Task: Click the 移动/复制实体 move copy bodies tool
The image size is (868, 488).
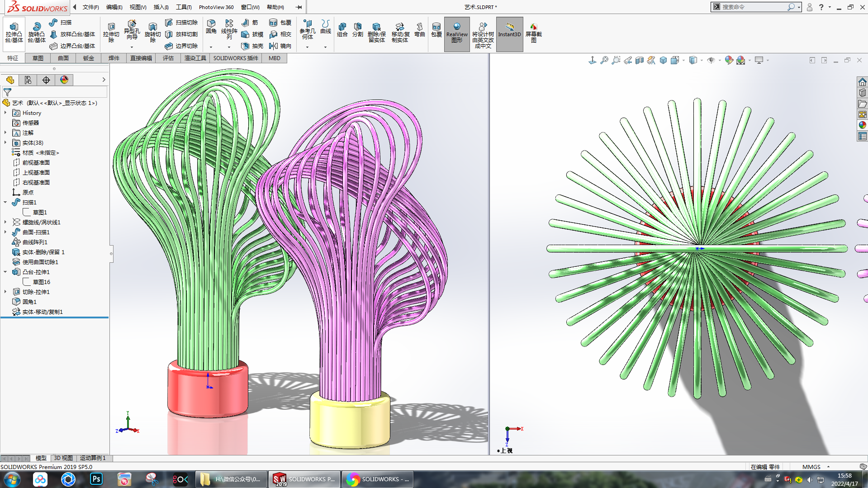Action: 400,33
